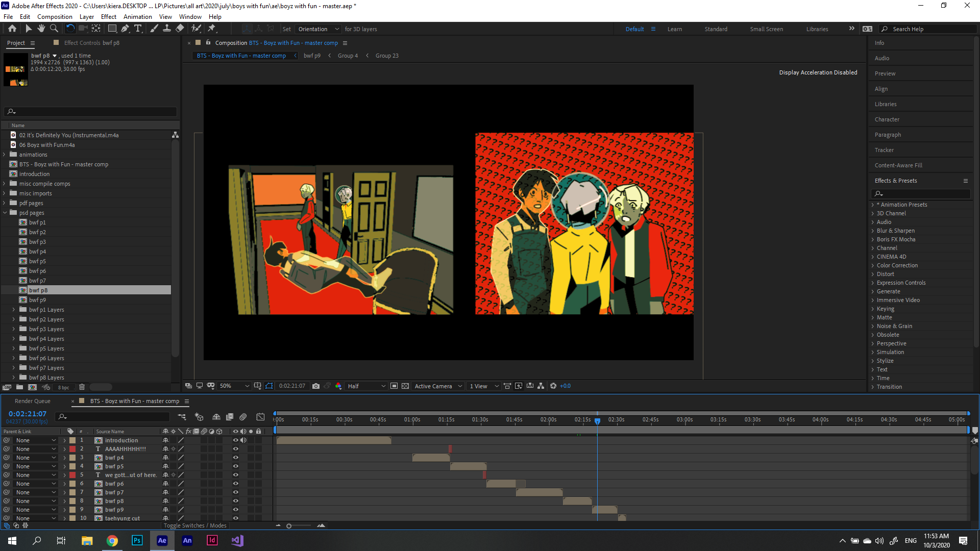The image size is (980, 551).
Task: Create a new folder in Project panel
Action: tap(19, 387)
